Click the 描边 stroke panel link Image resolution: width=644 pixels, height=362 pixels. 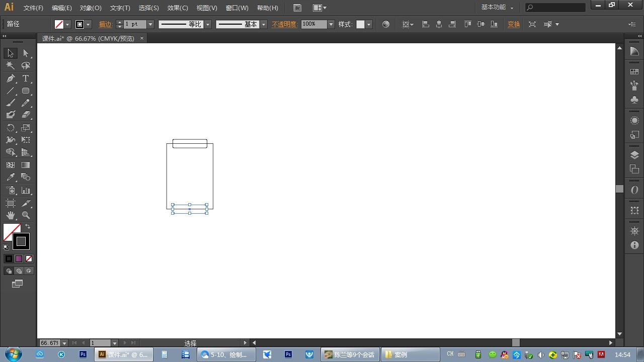(106, 24)
